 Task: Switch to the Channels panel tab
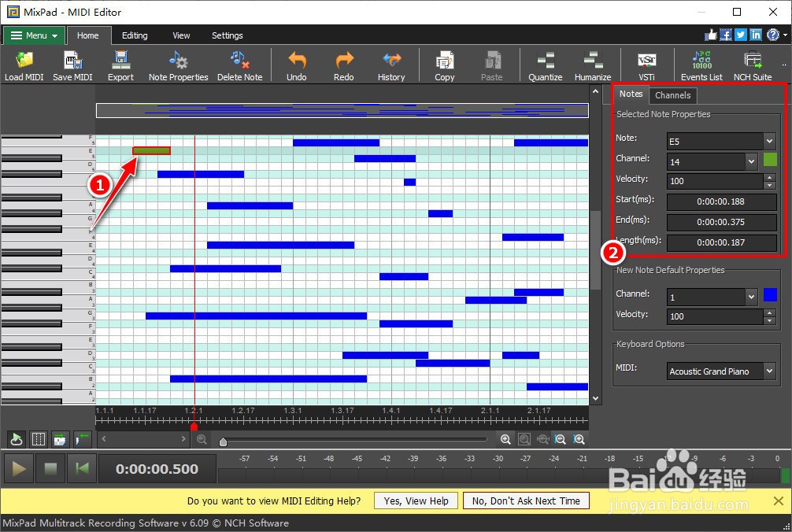(x=673, y=95)
